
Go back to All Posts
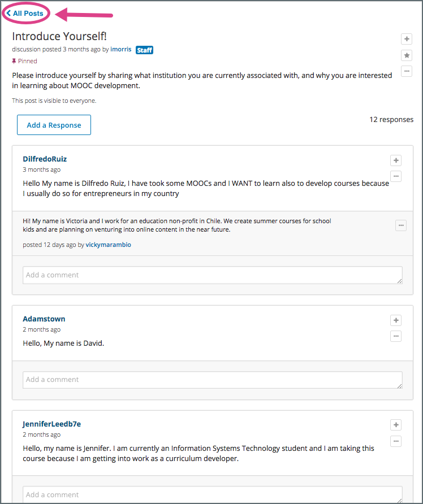pyautogui.click(x=25, y=13)
